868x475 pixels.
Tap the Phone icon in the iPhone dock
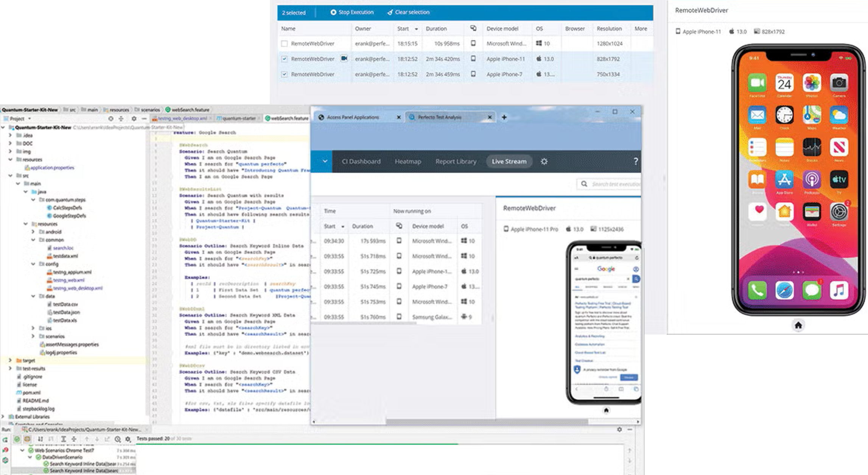757,290
